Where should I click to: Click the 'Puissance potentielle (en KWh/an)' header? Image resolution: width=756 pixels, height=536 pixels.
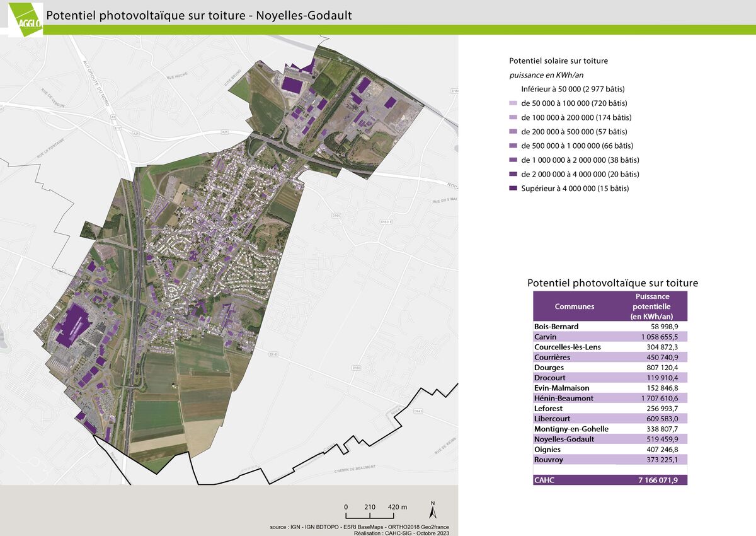point(652,306)
